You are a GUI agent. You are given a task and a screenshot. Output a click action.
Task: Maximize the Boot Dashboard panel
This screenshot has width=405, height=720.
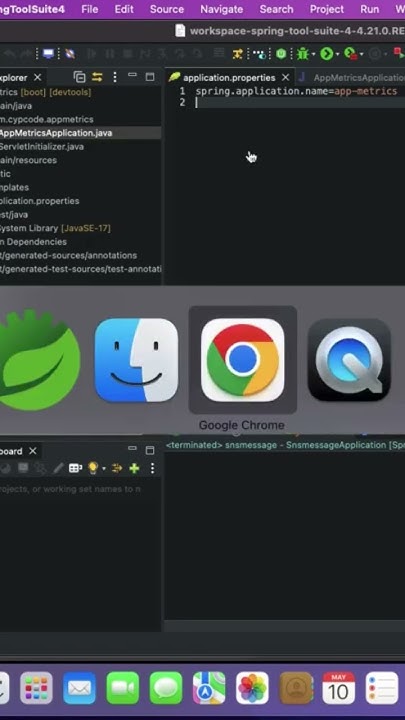(150, 450)
